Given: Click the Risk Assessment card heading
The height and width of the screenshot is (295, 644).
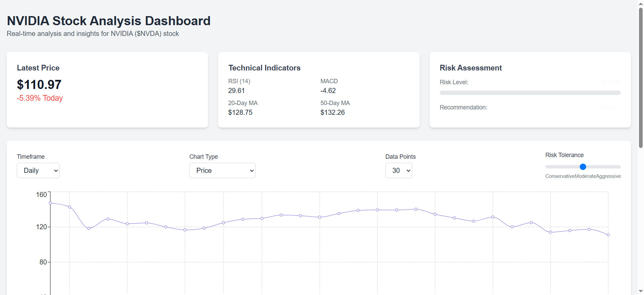Looking at the screenshot, I should pyautogui.click(x=471, y=68).
